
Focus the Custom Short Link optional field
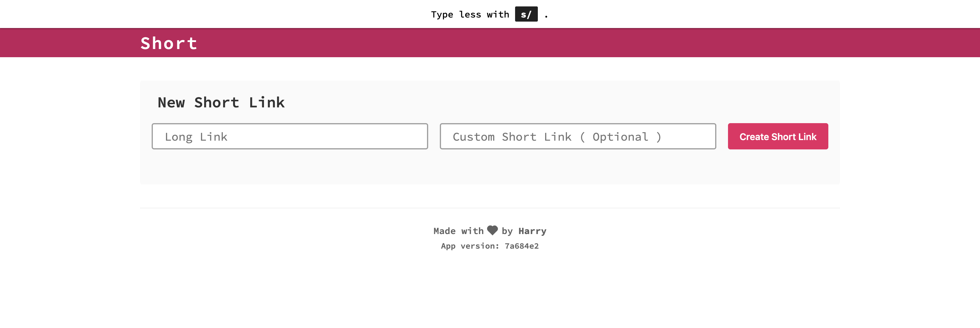click(577, 136)
